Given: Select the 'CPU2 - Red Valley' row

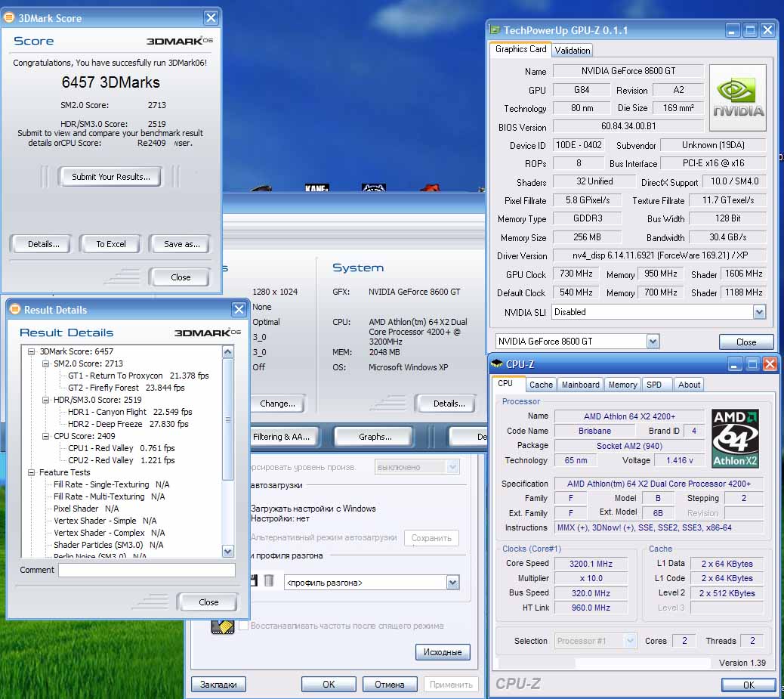Looking at the screenshot, I should tap(122, 460).
